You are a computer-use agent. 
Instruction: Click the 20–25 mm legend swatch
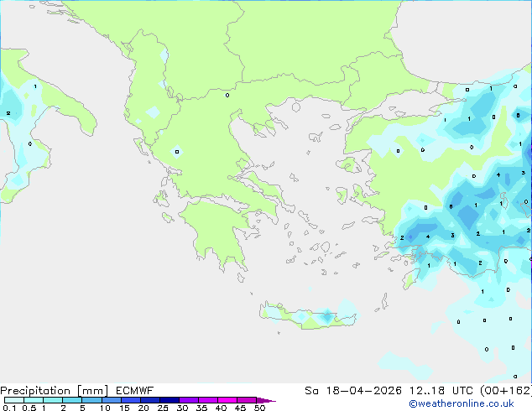click(150, 400)
